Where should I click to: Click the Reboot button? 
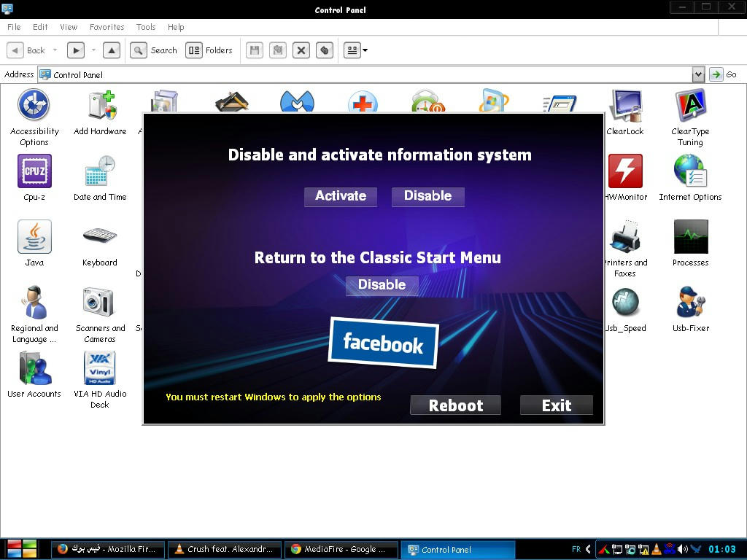(x=455, y=405)
